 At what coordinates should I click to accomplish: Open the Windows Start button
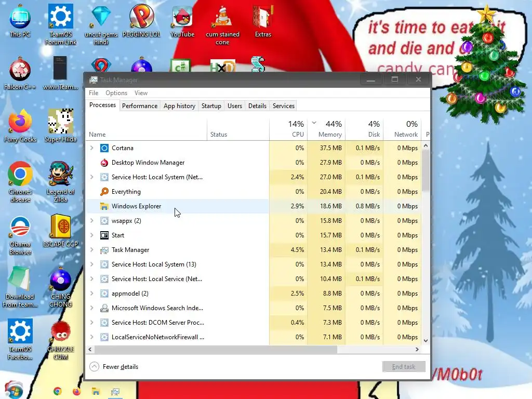tap(14, 390)
